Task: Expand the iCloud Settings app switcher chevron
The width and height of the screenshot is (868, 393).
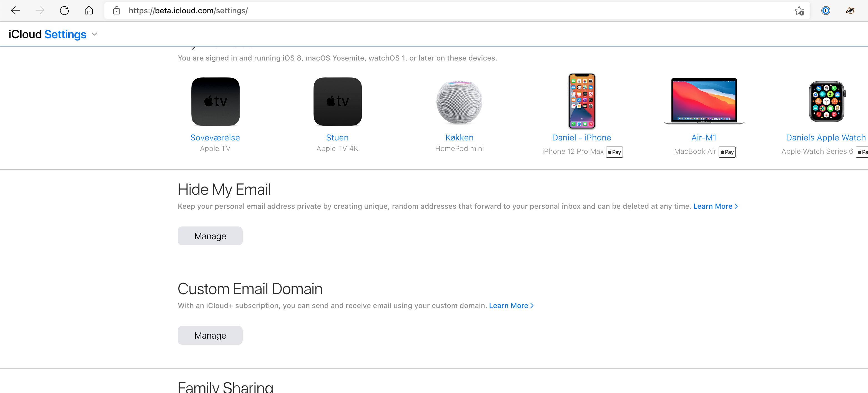Action: pyautogui.click(x=95, y=34)
